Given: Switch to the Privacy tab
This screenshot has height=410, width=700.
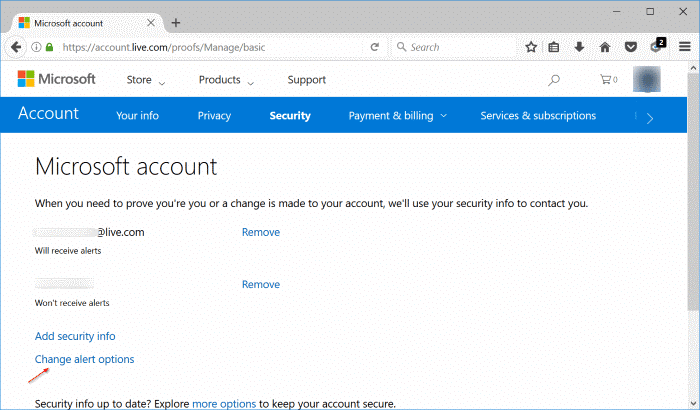Looking at the screenshot, I should [x=214, y=116].
